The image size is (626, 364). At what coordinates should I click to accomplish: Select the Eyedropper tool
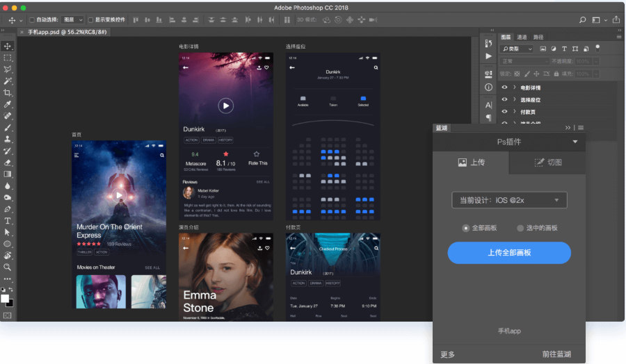click(7, 104)
